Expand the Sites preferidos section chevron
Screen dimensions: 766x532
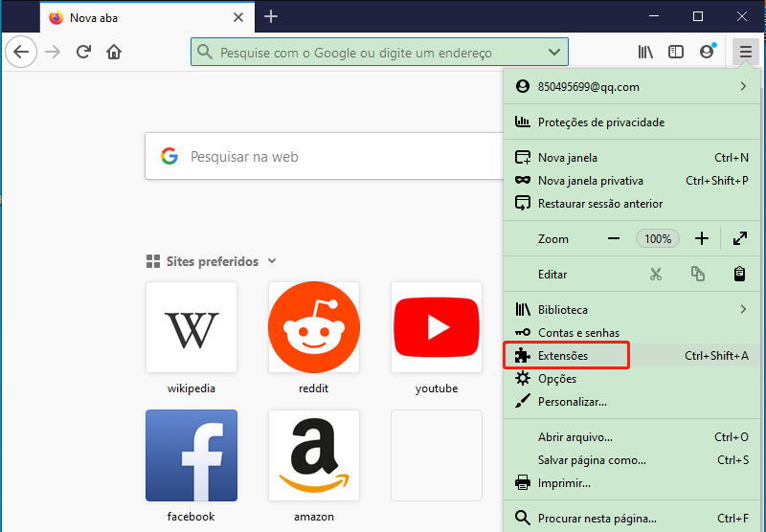pyautogui.click(x=272, y=261)
